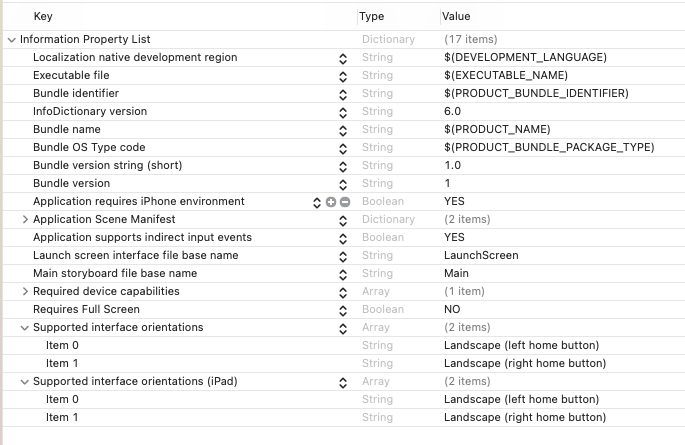
Task: Collapse Supported interface orientations (iPad) array
Action: [x=25, y=382]
